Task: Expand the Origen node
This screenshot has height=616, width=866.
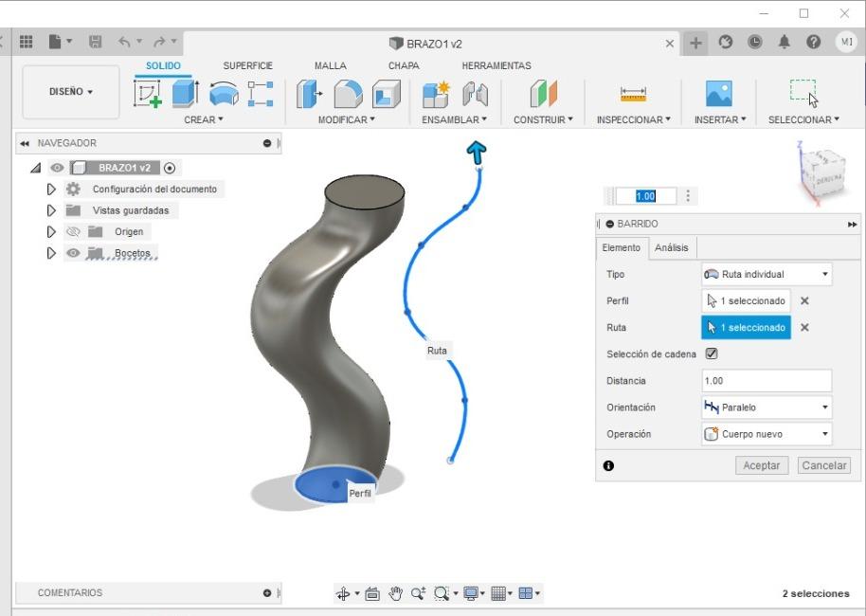Action: tap(51, 231)
